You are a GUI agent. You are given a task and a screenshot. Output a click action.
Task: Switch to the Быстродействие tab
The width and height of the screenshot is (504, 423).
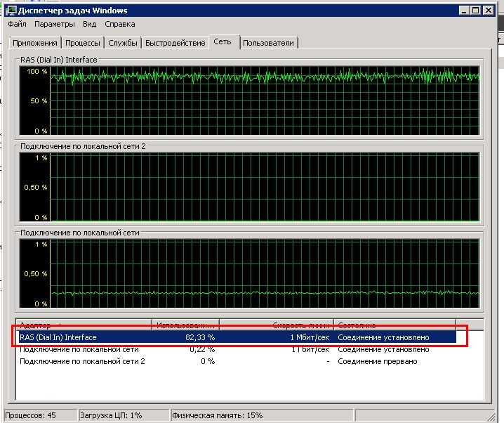click(x=175, y=43)
